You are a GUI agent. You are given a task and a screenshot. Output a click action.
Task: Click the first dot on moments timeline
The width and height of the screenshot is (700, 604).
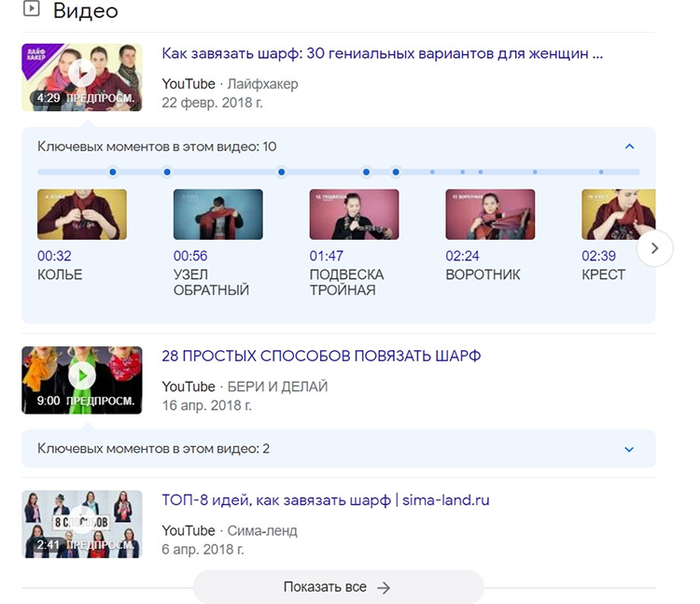pyautogui.click(x=113, y=172)
